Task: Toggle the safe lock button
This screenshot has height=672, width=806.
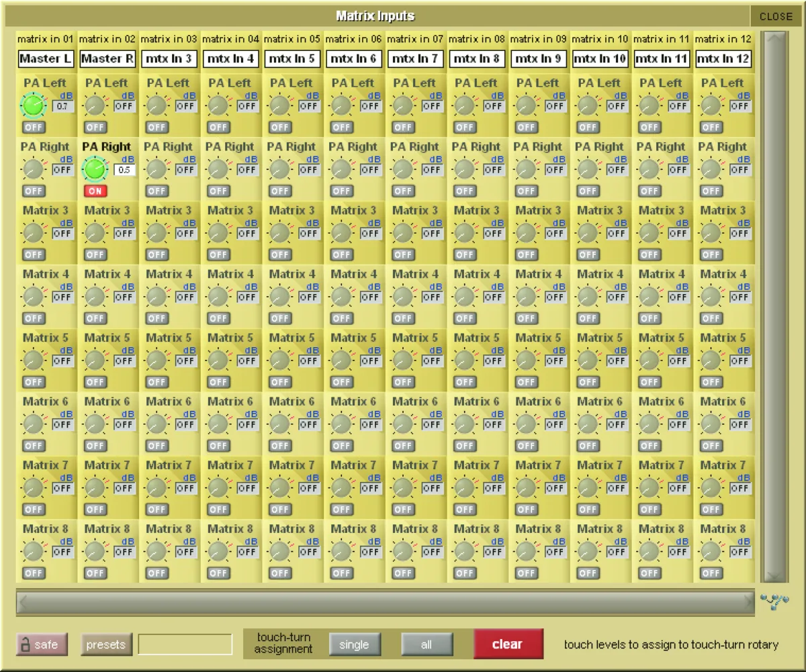Action: [x=42, y=644]
